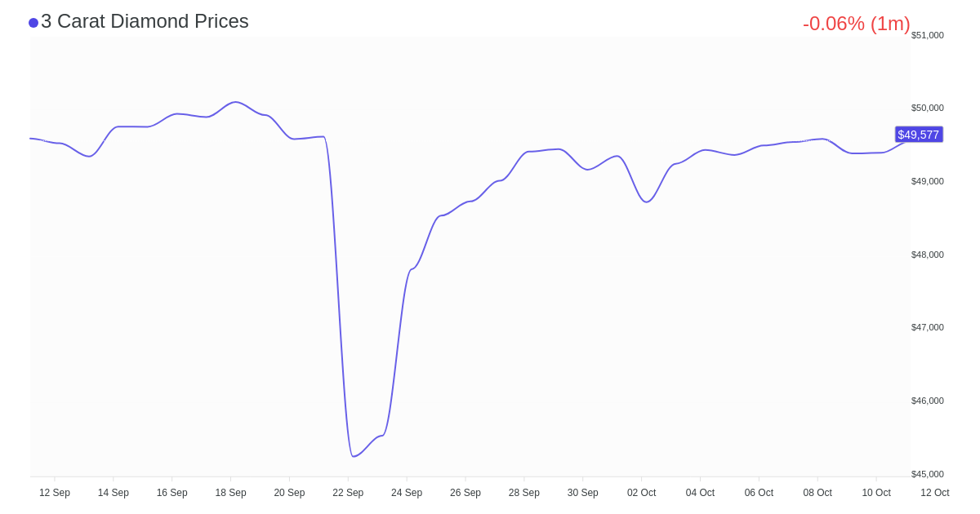The width and height of the screenshot is (980, 514).
Task: Pick the 28 Sep date on axis
Action: (x=524, y=493)
